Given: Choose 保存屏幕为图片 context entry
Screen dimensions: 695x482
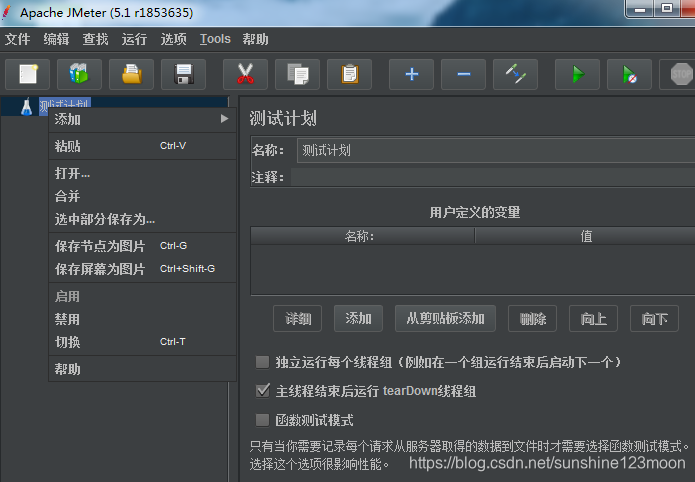Looking at the screenshot, I should click(142, 269).
